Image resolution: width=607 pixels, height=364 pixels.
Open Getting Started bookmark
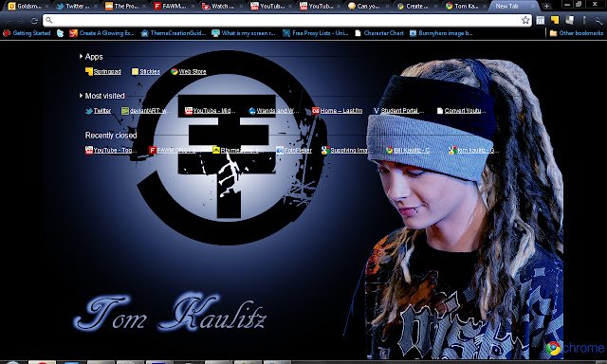pyautogui.click(x=27, y=33)
